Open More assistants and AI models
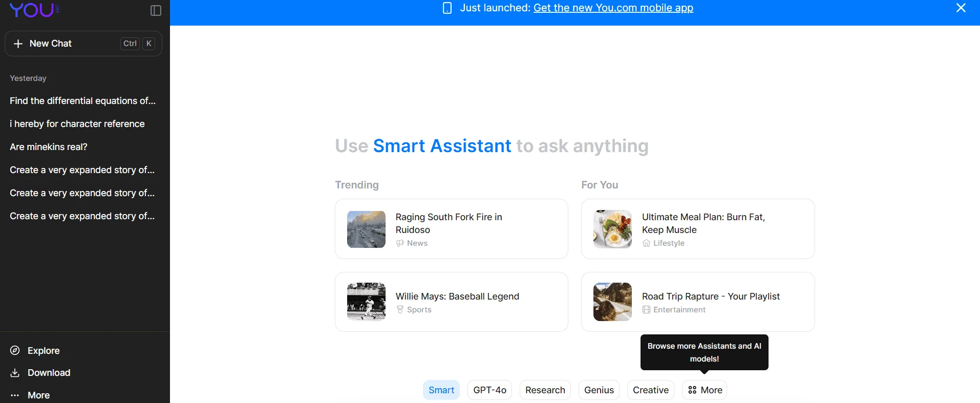 (x=705, y=390)
